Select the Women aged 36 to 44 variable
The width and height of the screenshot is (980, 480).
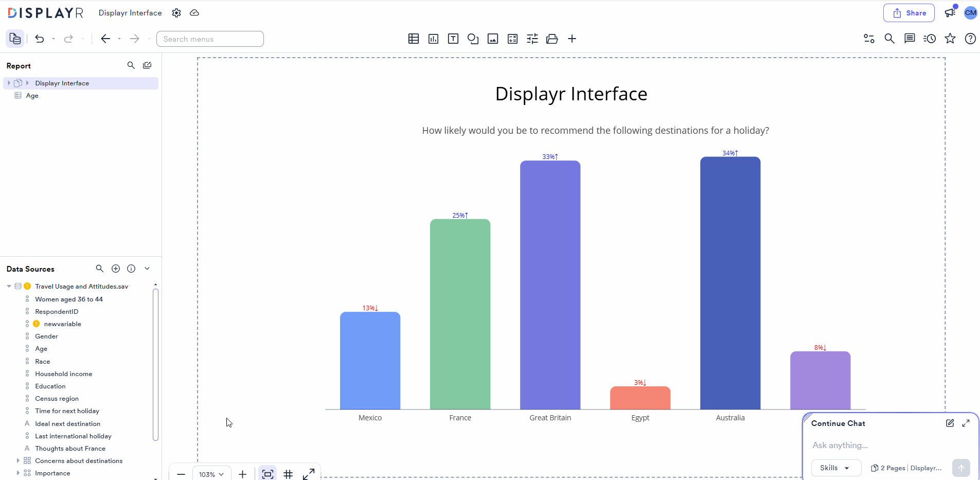coord(69,299)
